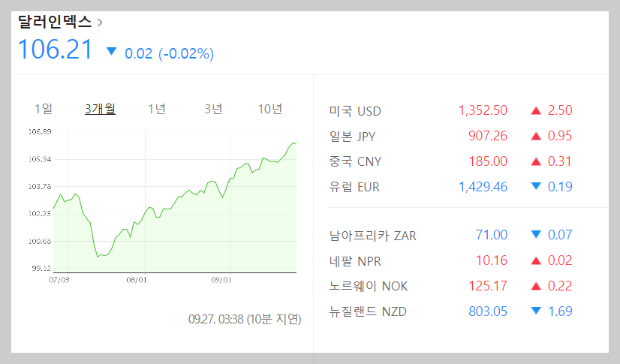Click the blue down triangle for ZAR

536,235
